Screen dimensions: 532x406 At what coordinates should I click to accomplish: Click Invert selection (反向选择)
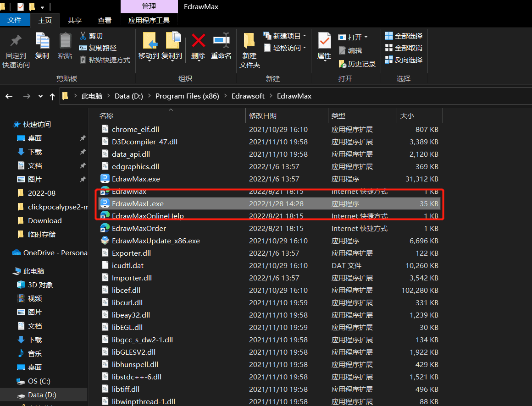tap(404, 60)
